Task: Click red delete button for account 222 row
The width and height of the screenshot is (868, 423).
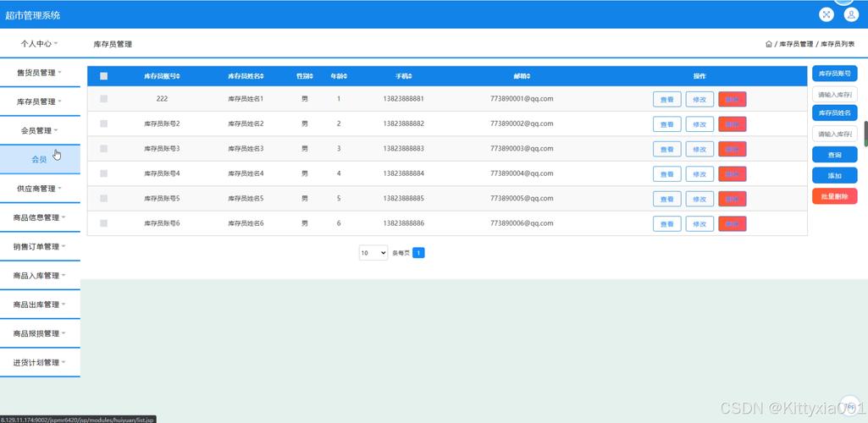Action: click(x=733, y=100)
